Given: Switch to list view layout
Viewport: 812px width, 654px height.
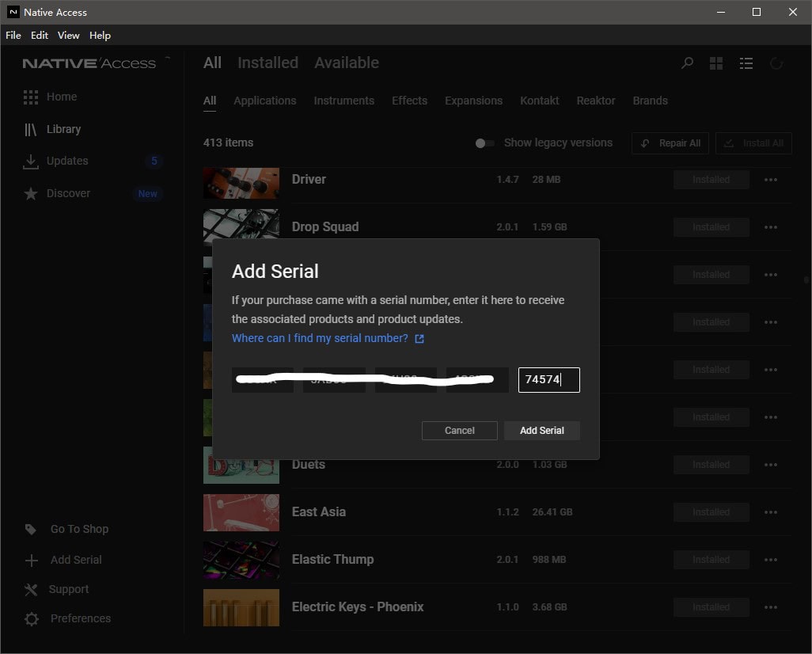Looking at the screenshot, I should pyautogui.click(x=746, y=63).
